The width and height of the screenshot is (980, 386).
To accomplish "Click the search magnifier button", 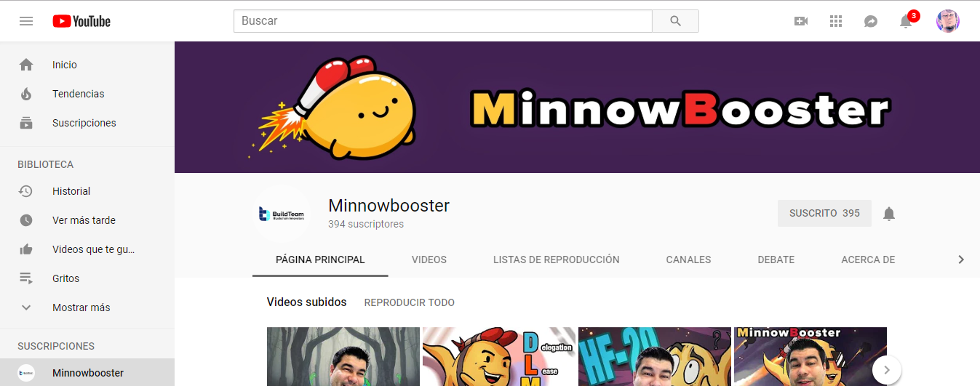I will (x=675, y=21).
